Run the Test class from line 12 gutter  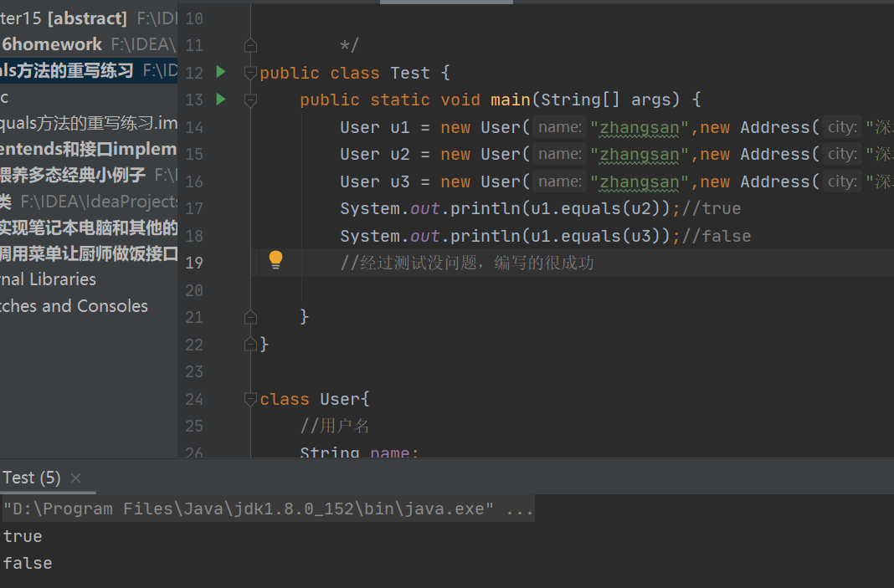pyautogui.click(x=221, y=72)
